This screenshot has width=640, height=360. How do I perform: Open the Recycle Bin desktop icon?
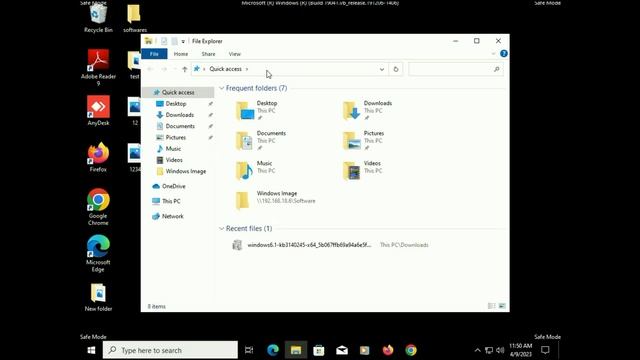(98, 18)
